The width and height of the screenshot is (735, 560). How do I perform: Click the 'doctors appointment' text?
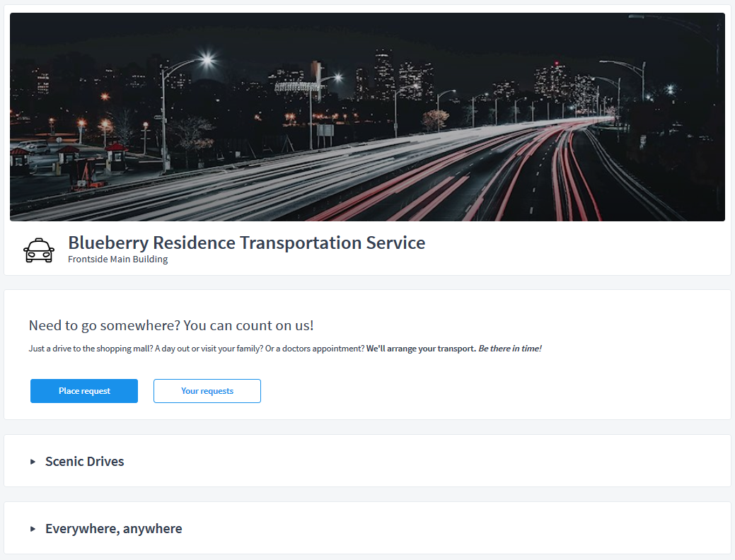tap(323, 349)
